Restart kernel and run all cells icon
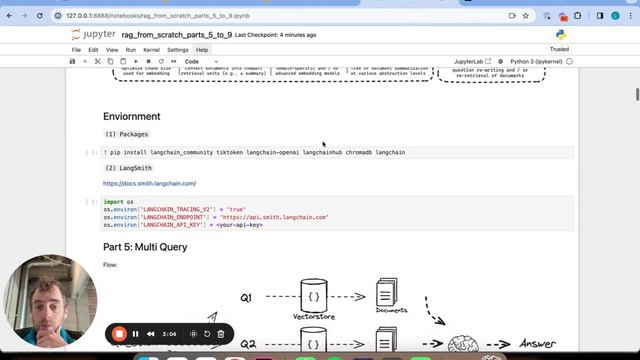Screen dimensions: 640x360 (174, 62)
